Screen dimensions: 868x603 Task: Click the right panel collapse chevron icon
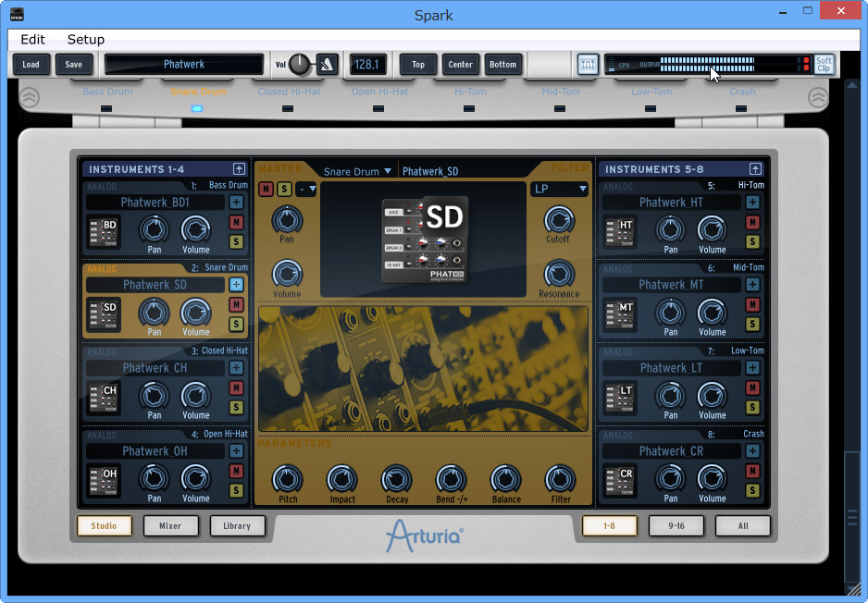pos(818,97)
